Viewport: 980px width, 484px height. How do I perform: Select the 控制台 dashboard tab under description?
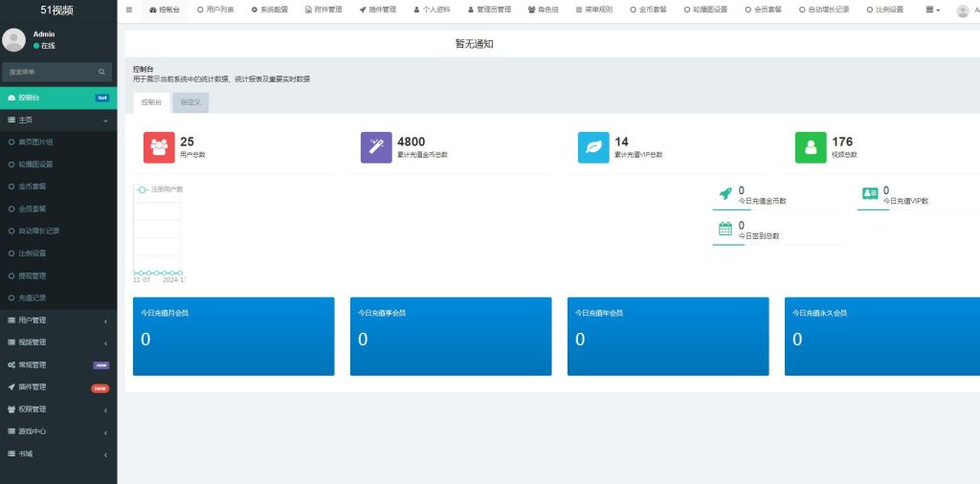point(151,102)
